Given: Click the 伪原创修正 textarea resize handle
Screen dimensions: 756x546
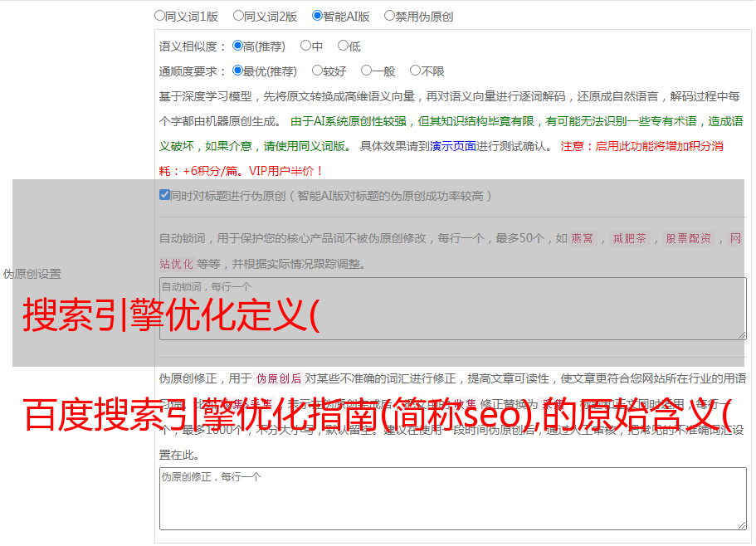Looking at the screenshot, I should click(x=742, y=525).
